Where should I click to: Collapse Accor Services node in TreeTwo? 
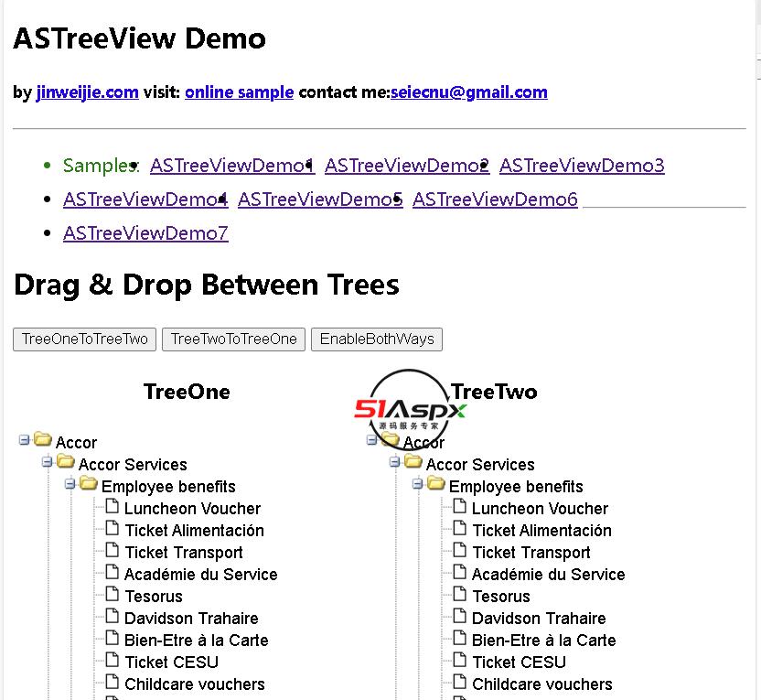click(394, 462)
